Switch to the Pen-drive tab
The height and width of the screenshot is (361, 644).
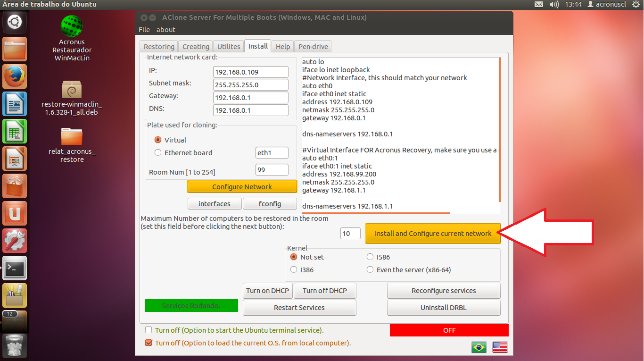pyautogui.click(x=313, y=46)
